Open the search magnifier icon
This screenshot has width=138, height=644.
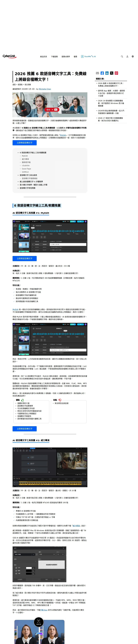tap(122, 56)
